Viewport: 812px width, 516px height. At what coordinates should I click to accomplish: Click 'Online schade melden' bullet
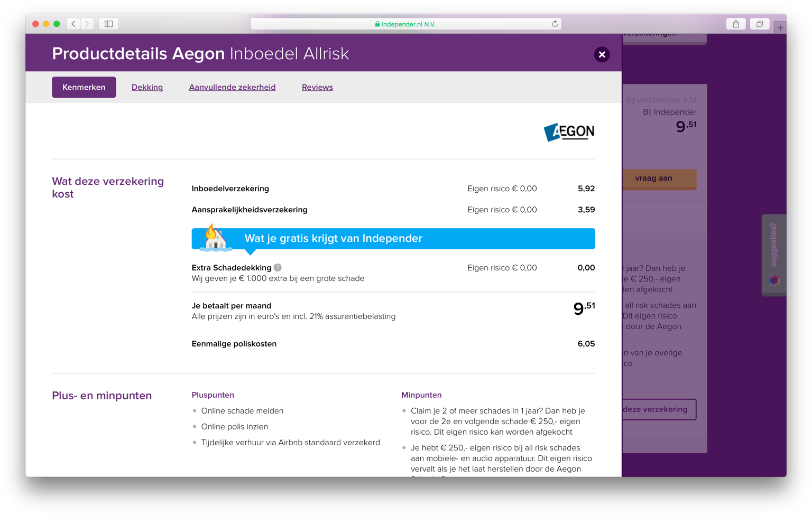click(x=242, y=411)
